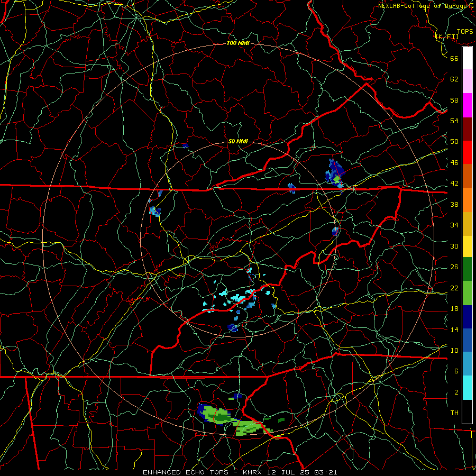Click the legend value '54'

454,121
